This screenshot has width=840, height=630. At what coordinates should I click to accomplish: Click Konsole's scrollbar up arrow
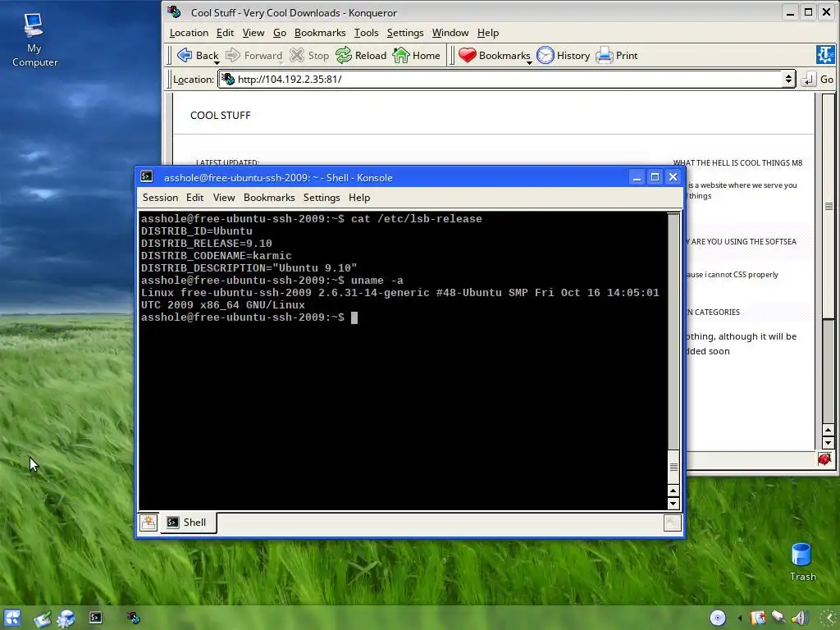(x=673, y=491)
